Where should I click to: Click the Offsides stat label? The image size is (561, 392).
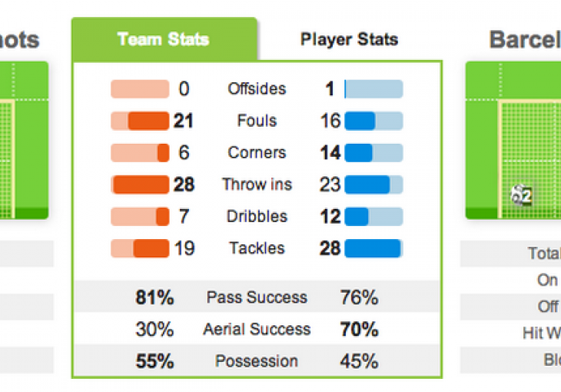pyautogui.click(x=257, y=89)
